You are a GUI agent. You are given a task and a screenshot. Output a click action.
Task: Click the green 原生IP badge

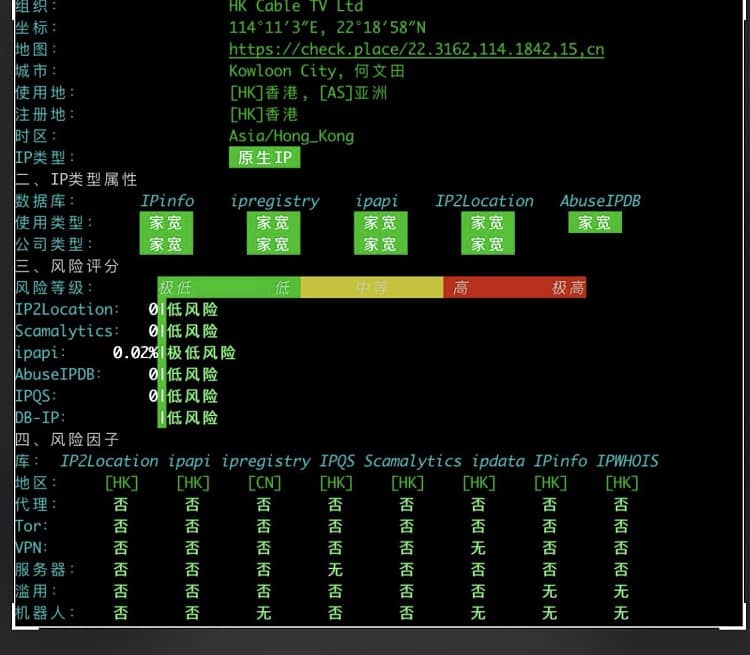[x=264, y=157]
